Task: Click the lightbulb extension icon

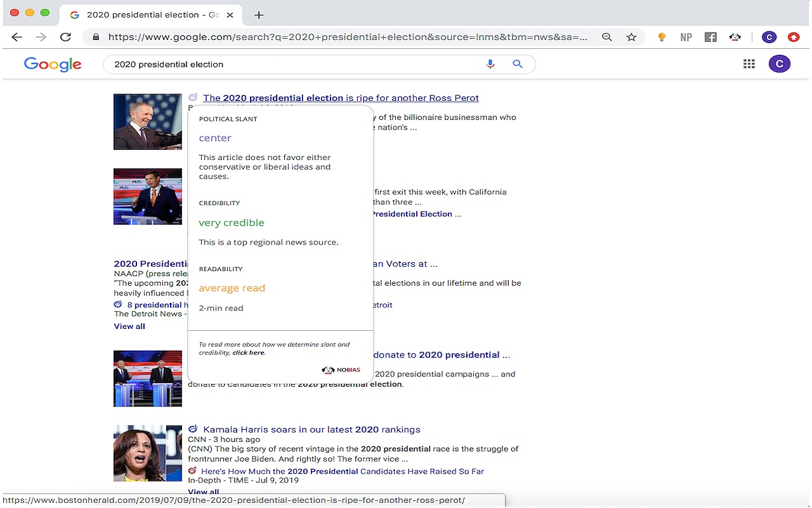Action: pyautogui.click(x=662, y=37)
